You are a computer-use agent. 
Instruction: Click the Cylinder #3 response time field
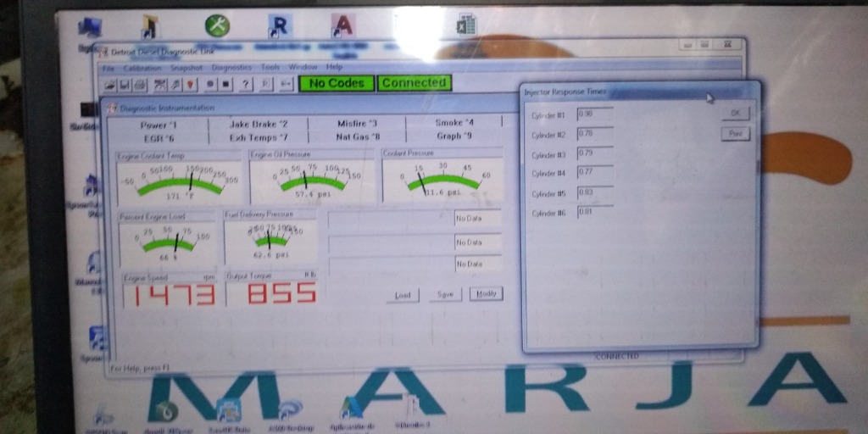(x=595, y=153)
